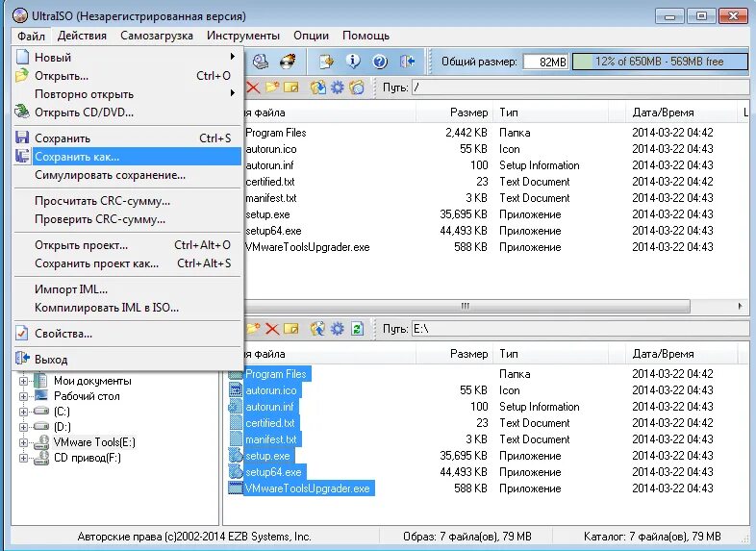Select Просчитать CRC-сумму... entry
Viewport: 756px width, 551px height.
pos(127,201)
